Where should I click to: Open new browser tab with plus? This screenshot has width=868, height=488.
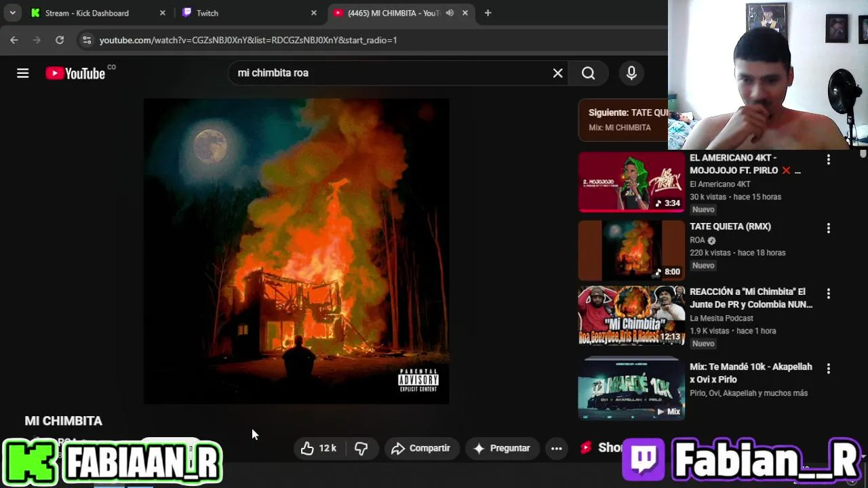488,13
